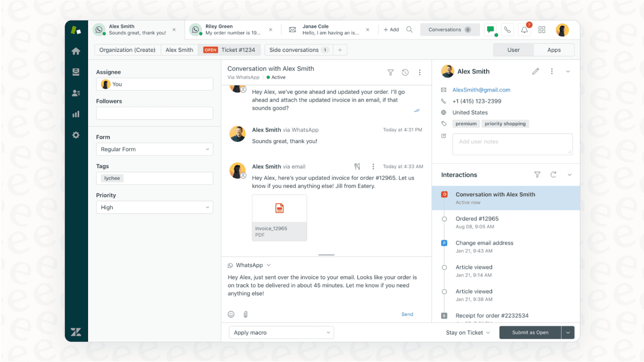Image resolution: width=644 pixels, height=362 pixels.
Task: Open the Customers list icon
Action: (x=76, y=93)
